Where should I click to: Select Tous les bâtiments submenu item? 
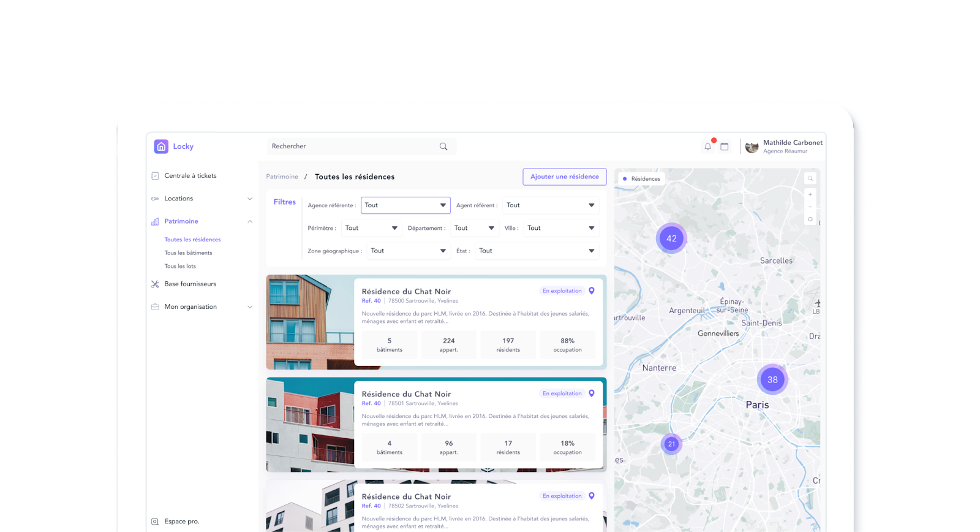tap(188, 253)
